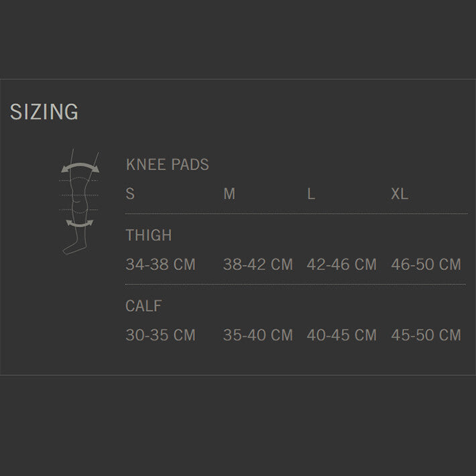Click the CALF row label
The image size is (476, 476).
coord(143,306)
